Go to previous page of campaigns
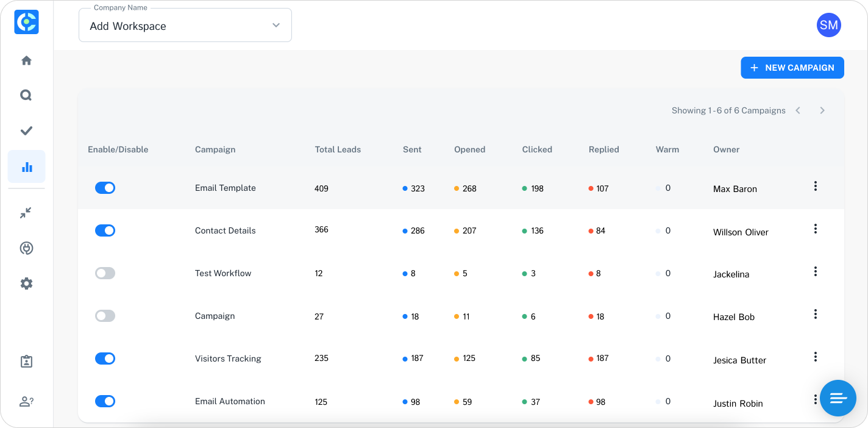The width and height of the screenshot is (868, 428). (x=798, y=110)
